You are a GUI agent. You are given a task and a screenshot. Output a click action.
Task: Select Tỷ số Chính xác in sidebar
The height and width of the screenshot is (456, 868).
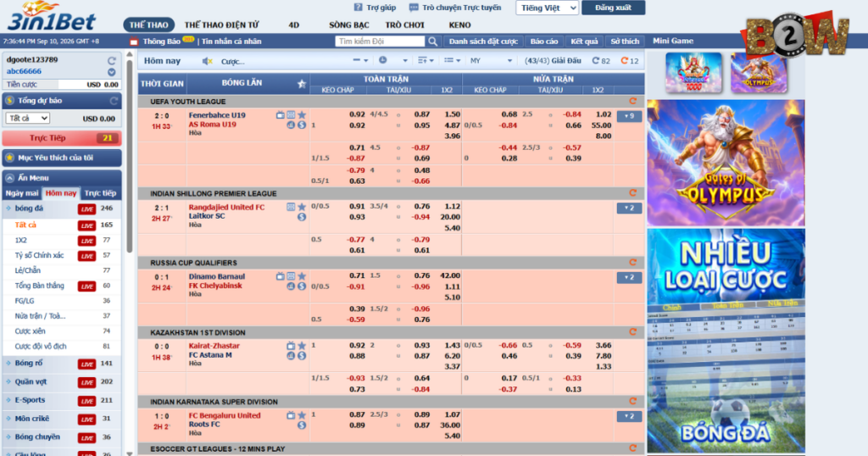(x=39, y=256)
